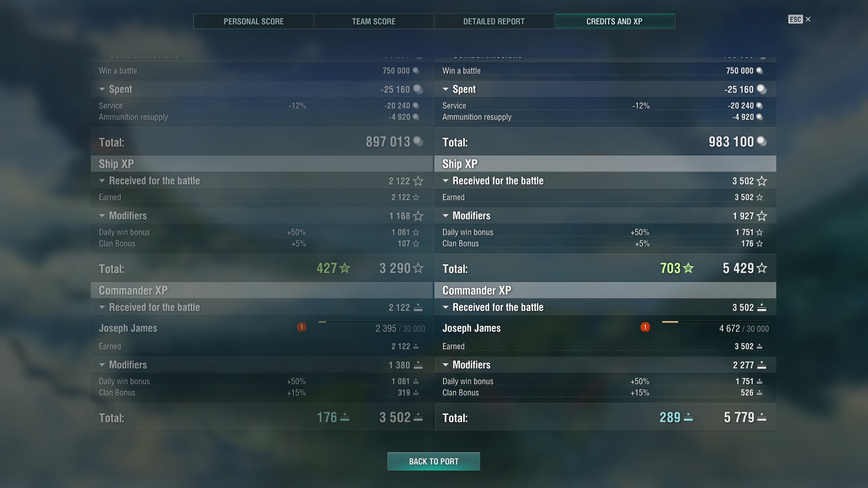Click Joseph James commander XP progress bar on right
The image size is (868, 488).
(x=715, y=322)
